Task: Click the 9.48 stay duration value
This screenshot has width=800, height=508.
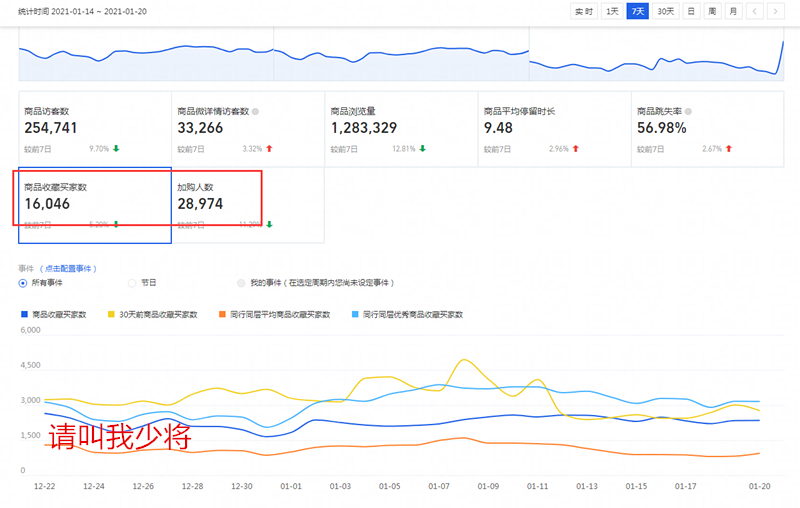Action: (x=498, y=128)
